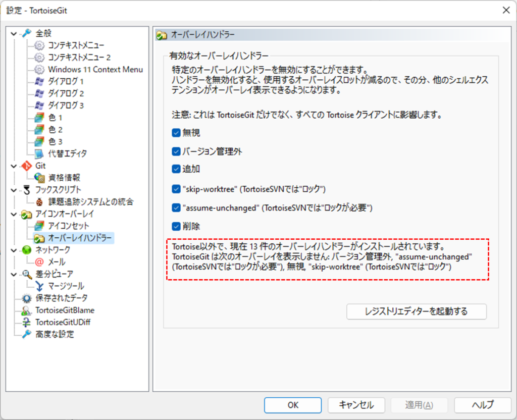Click the folder icon beside アイコンオーバーレイ
Screen dimensions: 517x420
pyautogui.click(x=27, y=214)
